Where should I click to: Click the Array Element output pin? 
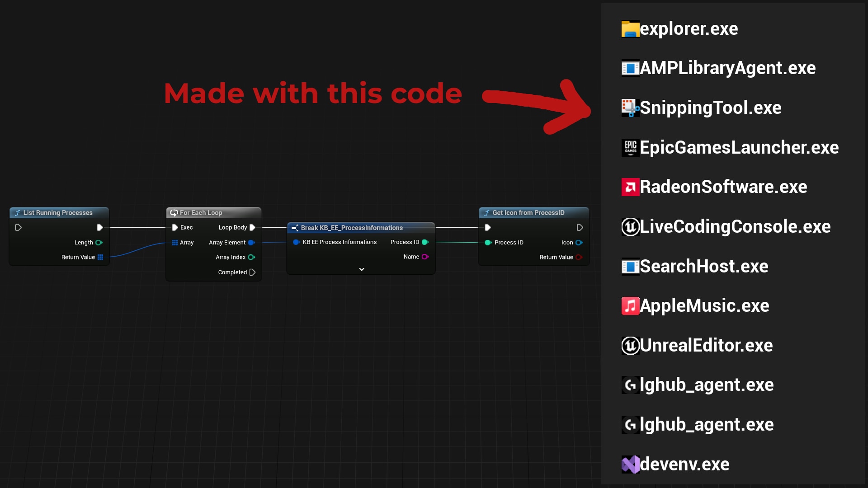point(251,243)
